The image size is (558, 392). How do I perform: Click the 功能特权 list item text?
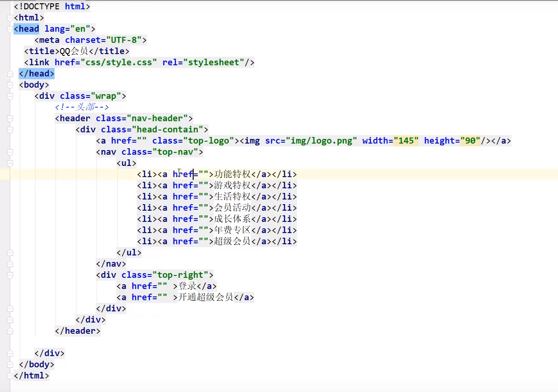(x=232, y=174)
